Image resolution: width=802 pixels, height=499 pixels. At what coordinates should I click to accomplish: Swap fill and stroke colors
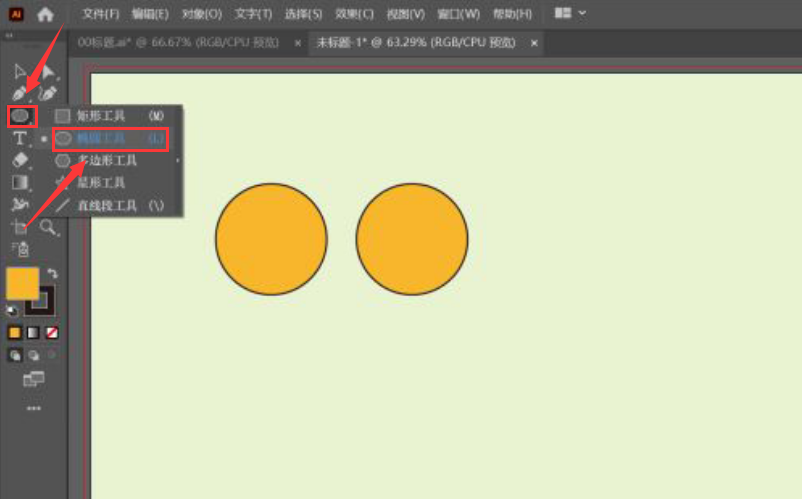[52, 273]
